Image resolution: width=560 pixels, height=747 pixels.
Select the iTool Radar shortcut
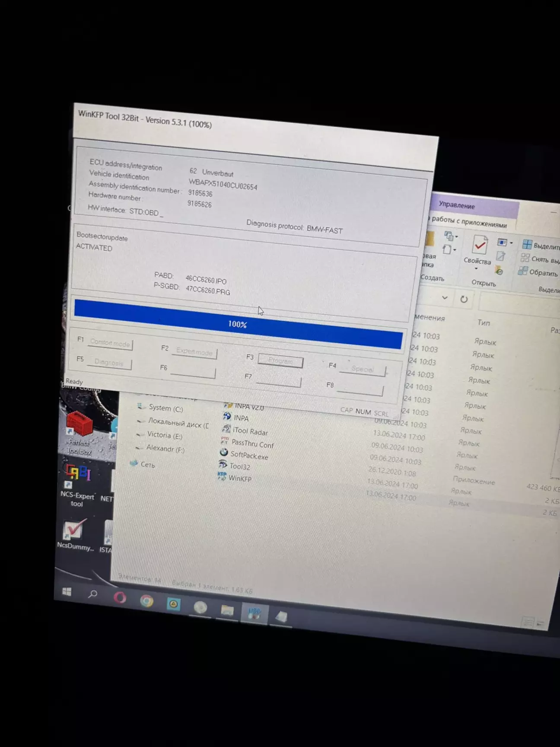tap(250, 431)
